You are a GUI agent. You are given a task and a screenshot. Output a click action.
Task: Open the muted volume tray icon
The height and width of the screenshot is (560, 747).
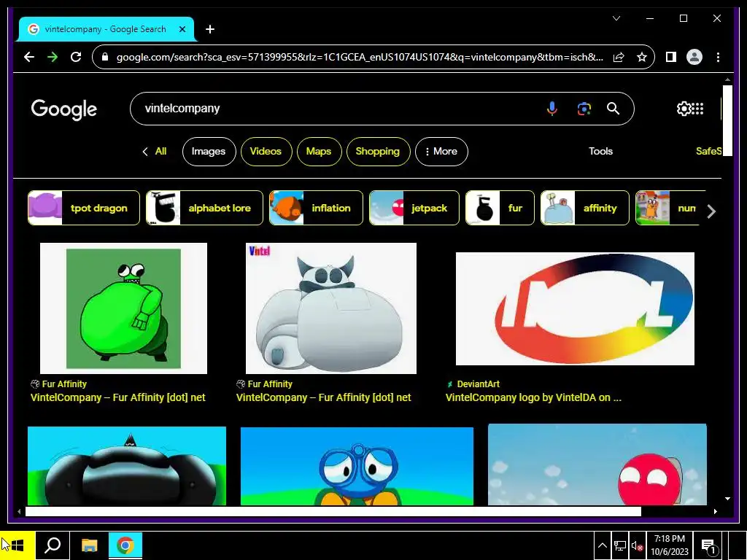click(x=637, y=545)
